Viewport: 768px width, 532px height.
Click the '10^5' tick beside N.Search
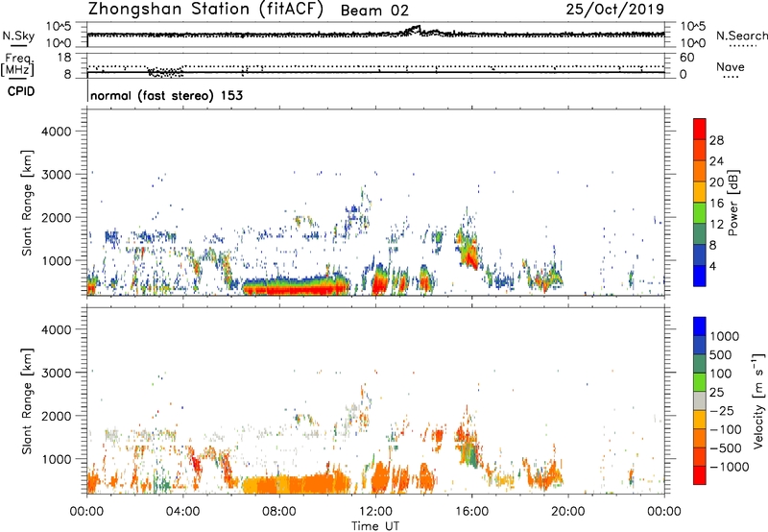coord(692,26)
